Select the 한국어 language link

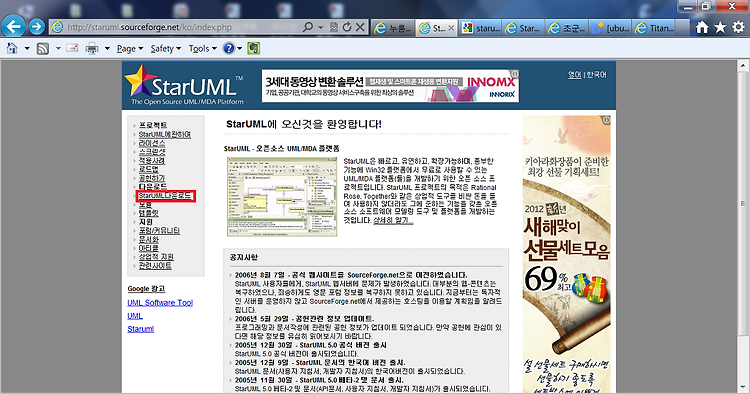[x=596, y=75]
